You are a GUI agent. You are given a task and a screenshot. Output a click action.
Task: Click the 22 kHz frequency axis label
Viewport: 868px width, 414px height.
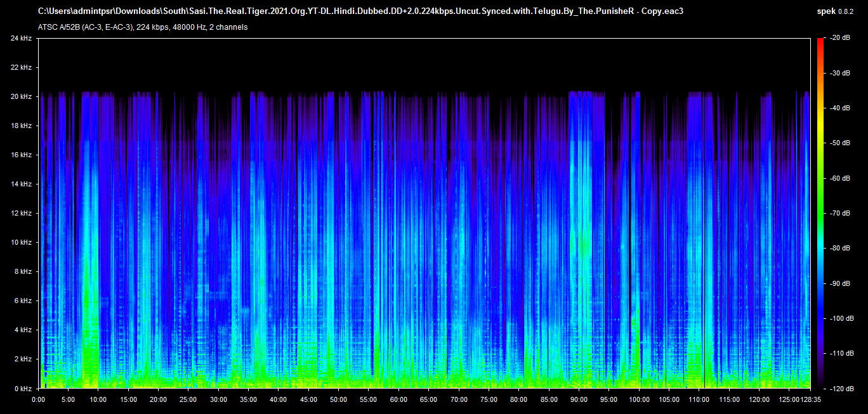pyautogui.click(x=21, y=68)
